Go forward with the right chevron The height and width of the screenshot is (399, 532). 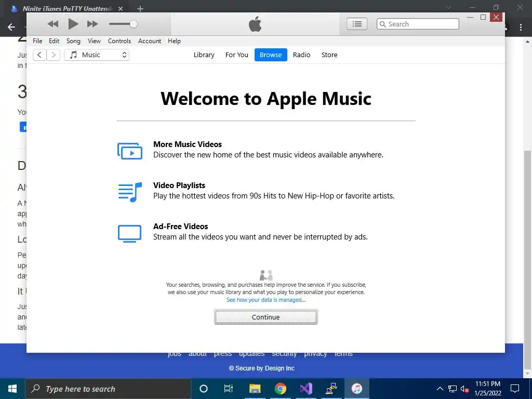point(54,55)
